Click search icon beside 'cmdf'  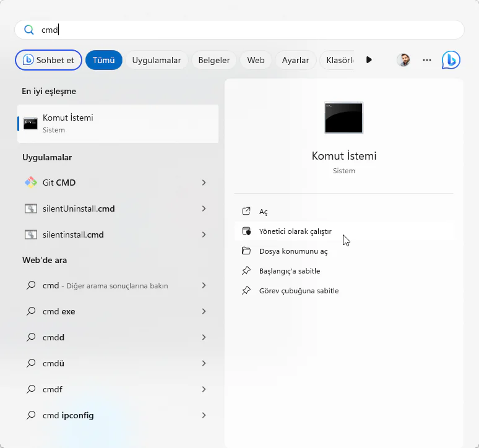click(31, 389)
